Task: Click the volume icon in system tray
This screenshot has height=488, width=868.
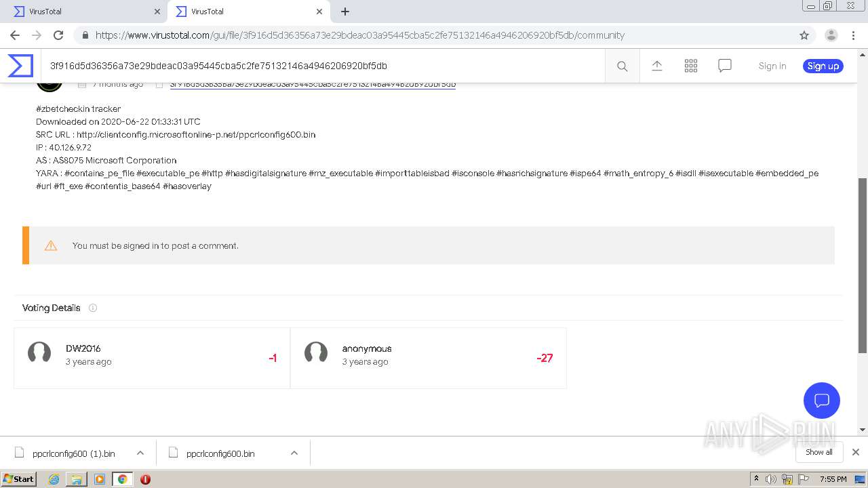Action: [771, 479]
